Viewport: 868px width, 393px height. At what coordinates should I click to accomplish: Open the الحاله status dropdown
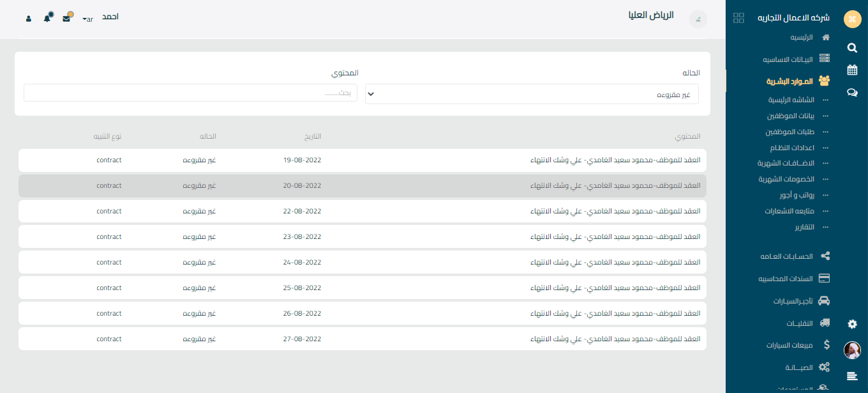532,94
